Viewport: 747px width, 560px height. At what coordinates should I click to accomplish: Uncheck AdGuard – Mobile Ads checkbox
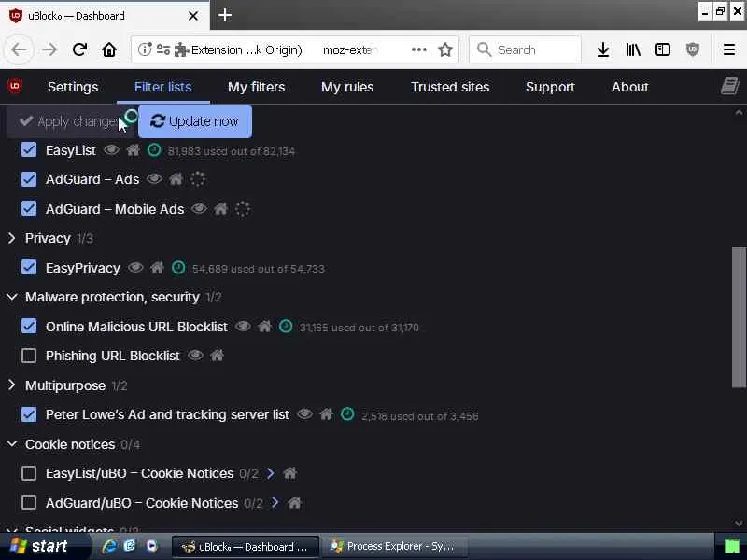click(29, 208)
